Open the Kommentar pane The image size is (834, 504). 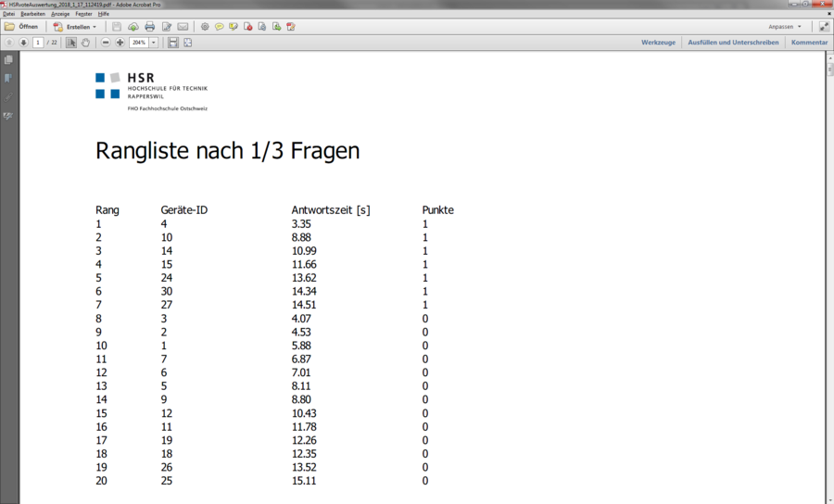pyautogui.click(x=809, y=43)
